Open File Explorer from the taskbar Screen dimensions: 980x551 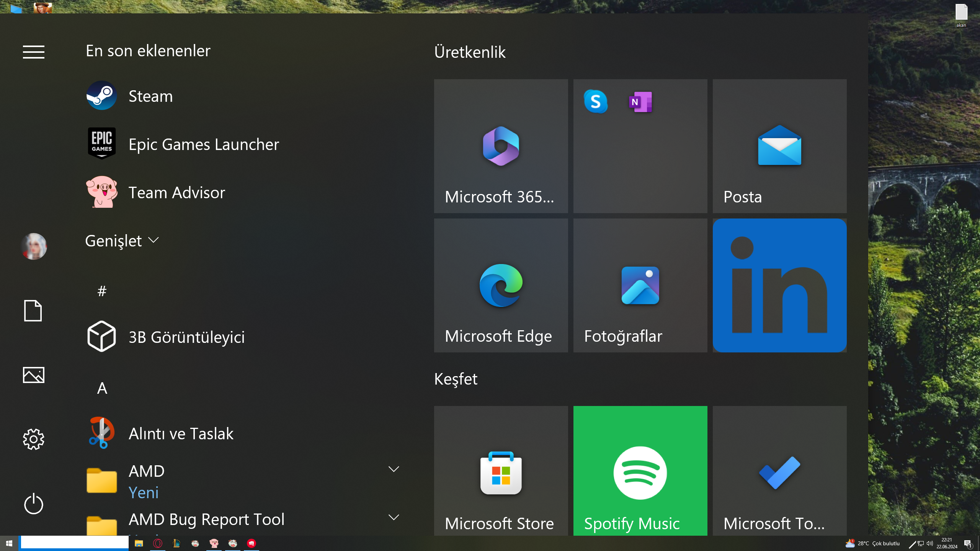[x=139, y=543]
